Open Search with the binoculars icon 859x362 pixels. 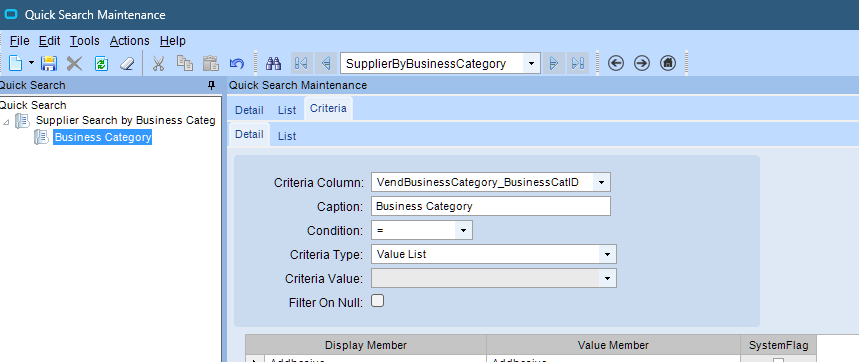tap(273, 64)
